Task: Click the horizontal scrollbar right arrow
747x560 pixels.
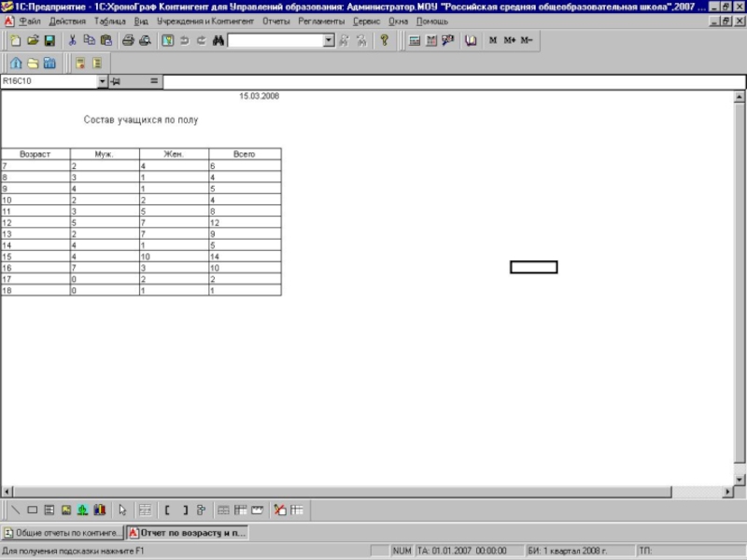Action: tap(727, 492)
